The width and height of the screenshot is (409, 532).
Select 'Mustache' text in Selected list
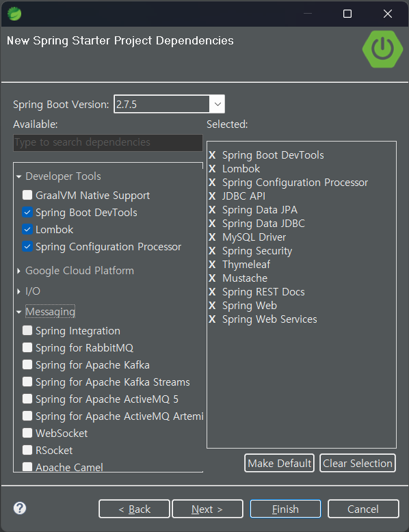[x=245, y=278]
